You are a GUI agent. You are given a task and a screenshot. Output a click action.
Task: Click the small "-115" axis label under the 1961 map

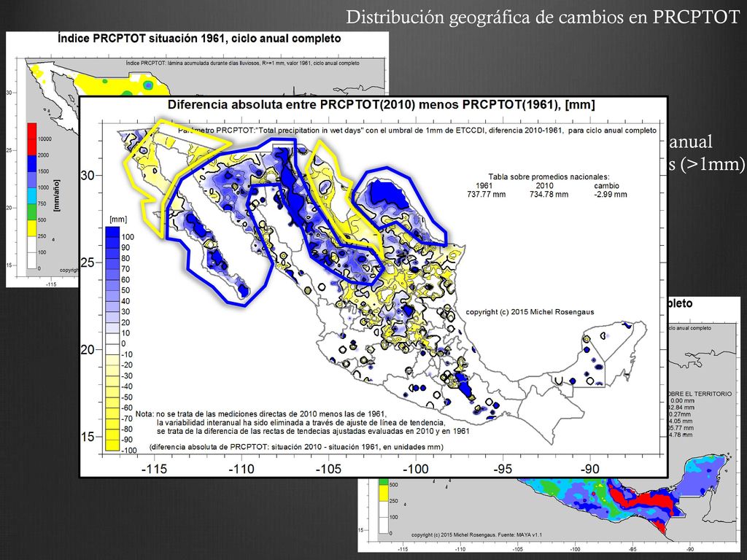[51, 284]
